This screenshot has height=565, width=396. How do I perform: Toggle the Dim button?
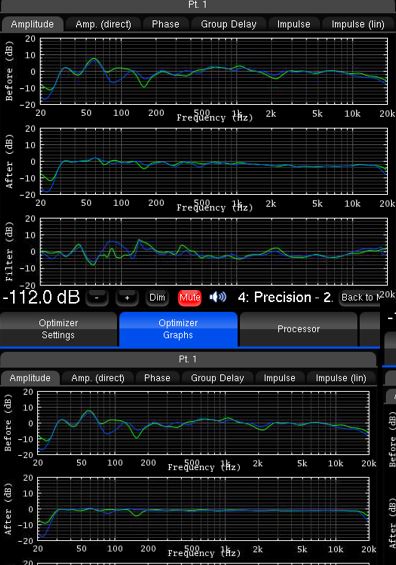pos(157,298)
